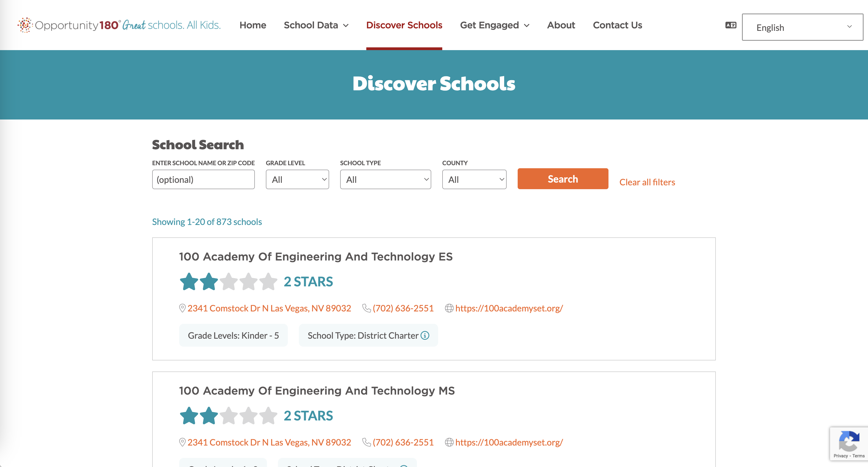Open the School Type dropdown
This screenshot has width=868, height=467.
pyautogui.click(x=386, y=179)
